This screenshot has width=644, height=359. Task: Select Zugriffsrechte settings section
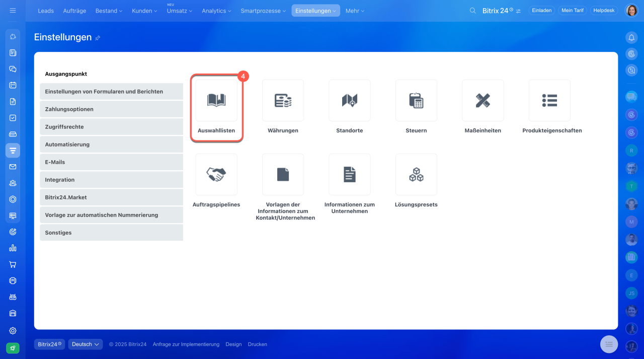(x=111, y=127)
